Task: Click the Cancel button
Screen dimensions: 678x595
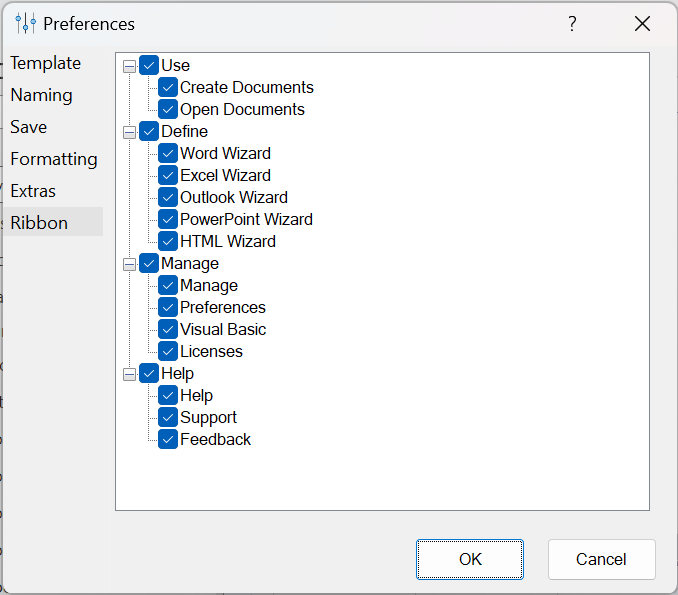Action: [601, 559]
